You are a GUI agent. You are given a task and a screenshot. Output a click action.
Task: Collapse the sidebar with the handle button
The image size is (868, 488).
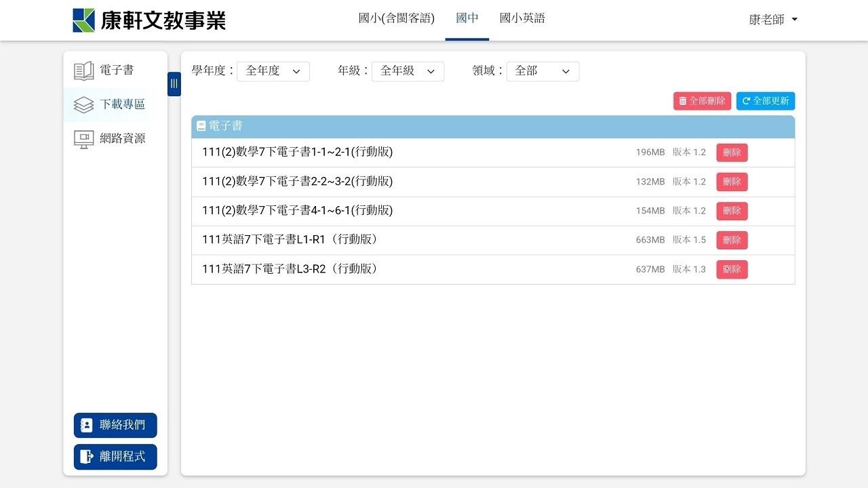(x=174, y=84)
